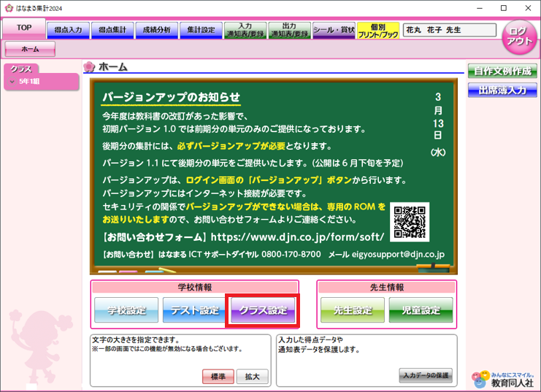This screenshot has height=392, width=541.
Task: Click the 学校情報 section header
Action: [195, 287]
